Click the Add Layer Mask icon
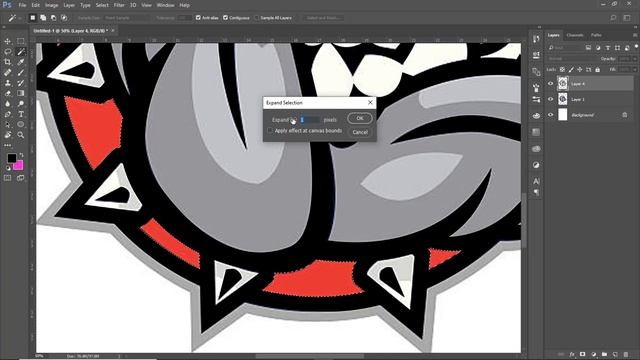 point(582,354)
